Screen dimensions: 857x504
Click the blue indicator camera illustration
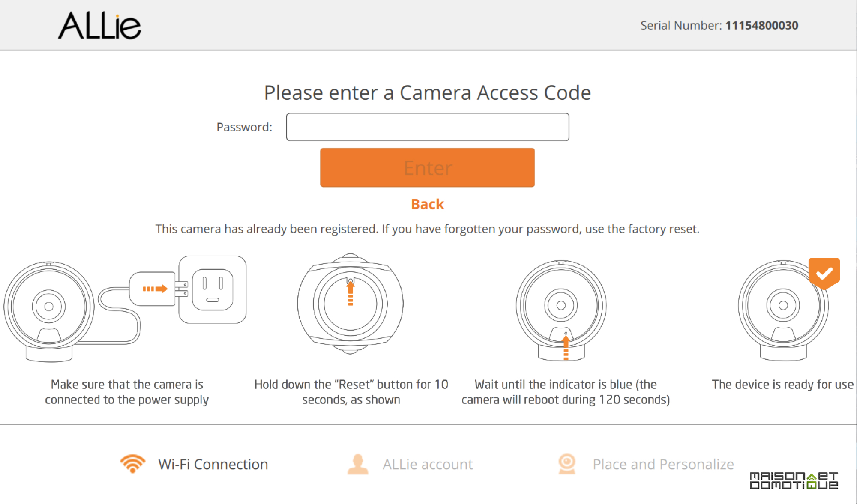(x=561, y=310)
